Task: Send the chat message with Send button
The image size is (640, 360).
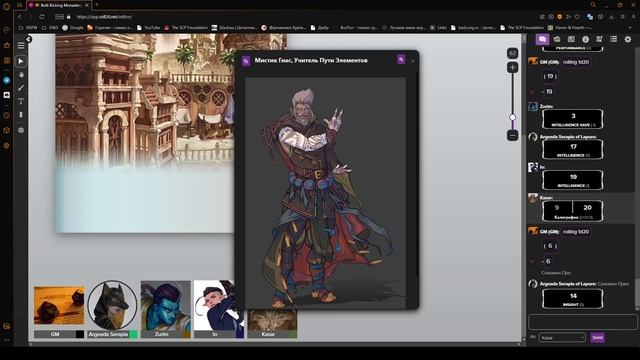Action: pos(598,338)
